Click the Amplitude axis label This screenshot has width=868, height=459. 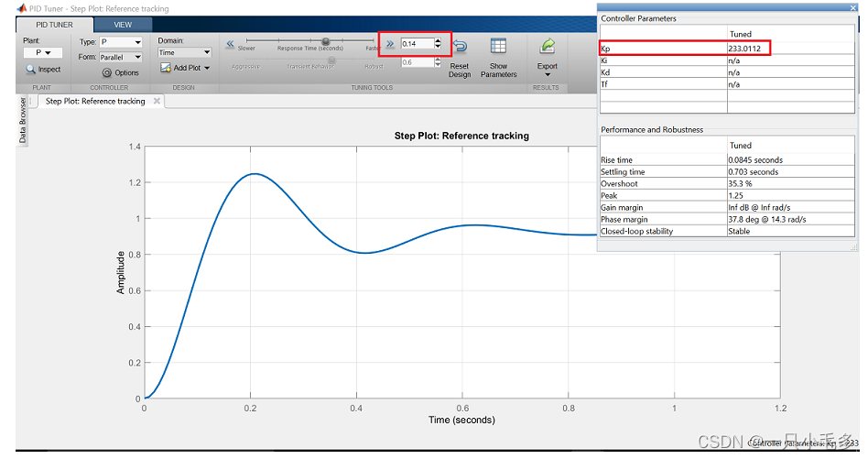point(120,272)
